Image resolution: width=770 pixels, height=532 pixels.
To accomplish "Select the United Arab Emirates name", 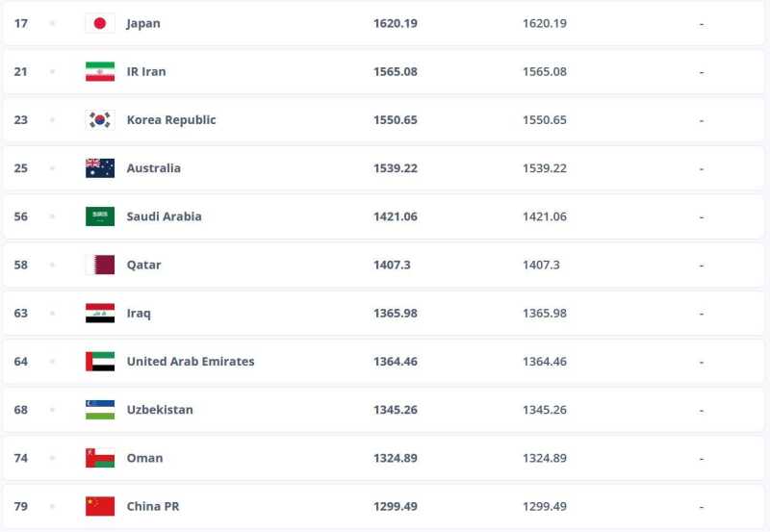I will [x=191, y=362].
